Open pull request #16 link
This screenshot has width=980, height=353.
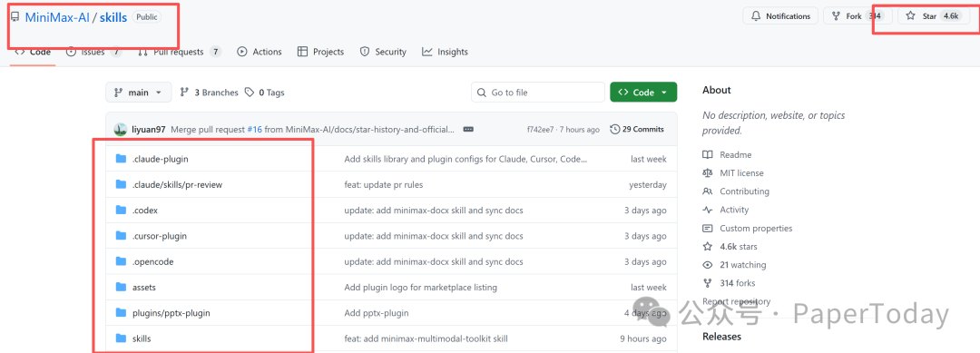254,130
